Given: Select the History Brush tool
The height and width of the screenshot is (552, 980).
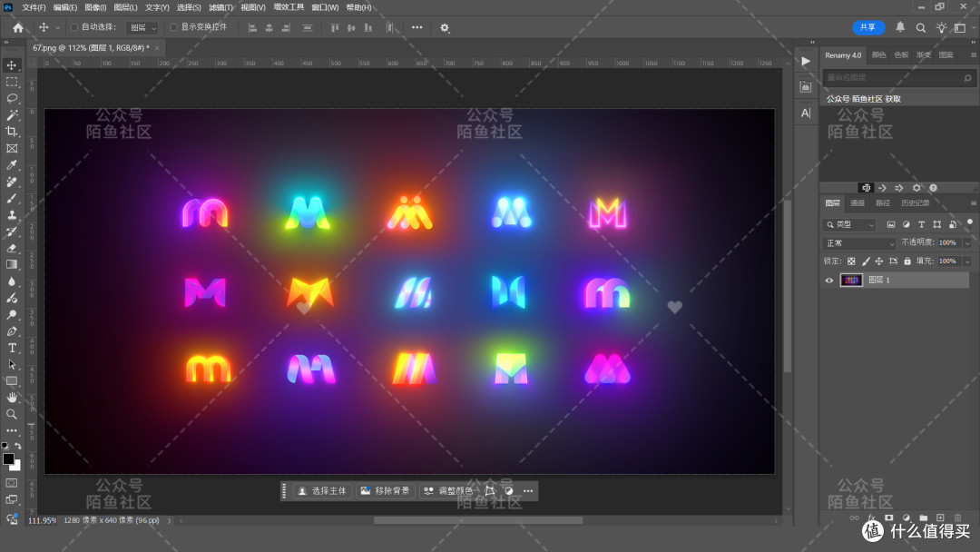Looking at the screenshot, I should (x=12, y=232).
